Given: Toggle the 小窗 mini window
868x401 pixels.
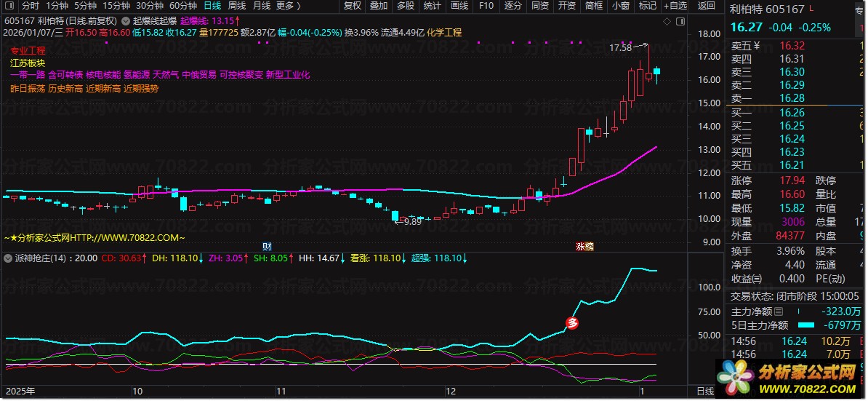Looking at the screenshot, I should tap(621, 6).
